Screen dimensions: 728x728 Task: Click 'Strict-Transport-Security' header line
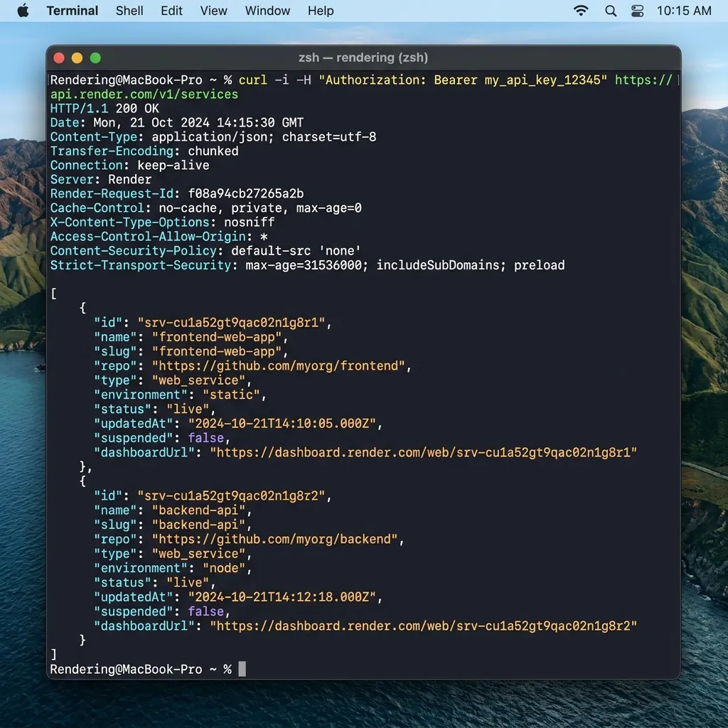click(307, 266)
